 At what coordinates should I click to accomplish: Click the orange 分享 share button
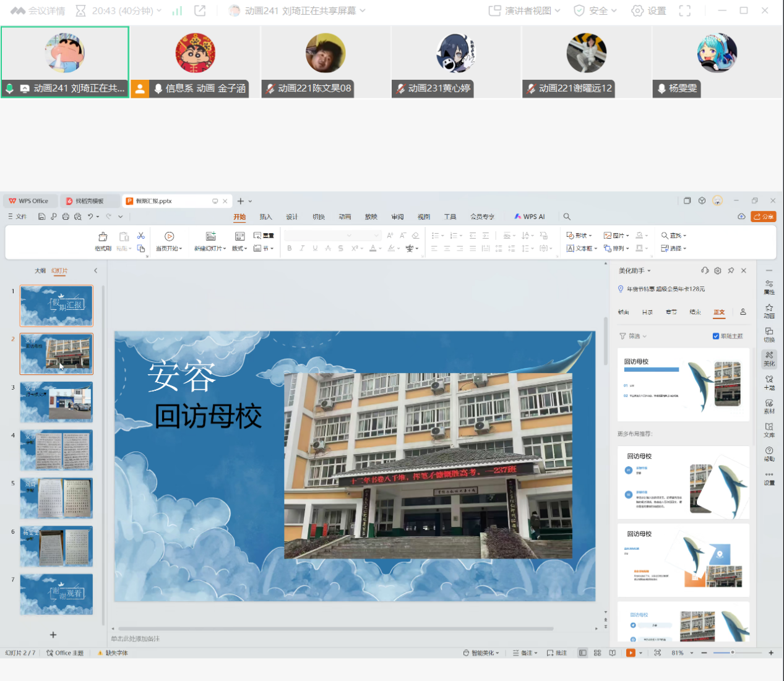click(763, 216)
